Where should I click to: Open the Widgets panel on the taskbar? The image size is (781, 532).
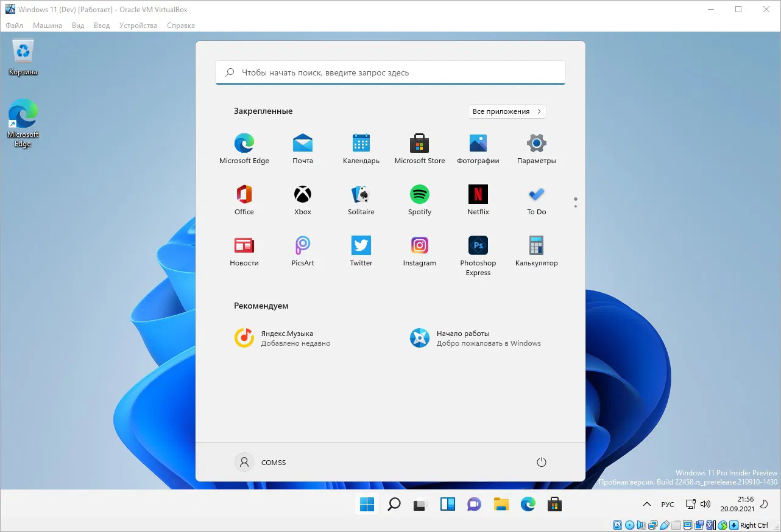tap(447, 504)
